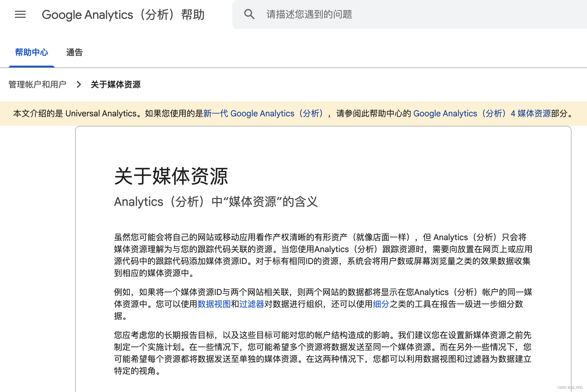Switch to the 通告 tab

74,53
